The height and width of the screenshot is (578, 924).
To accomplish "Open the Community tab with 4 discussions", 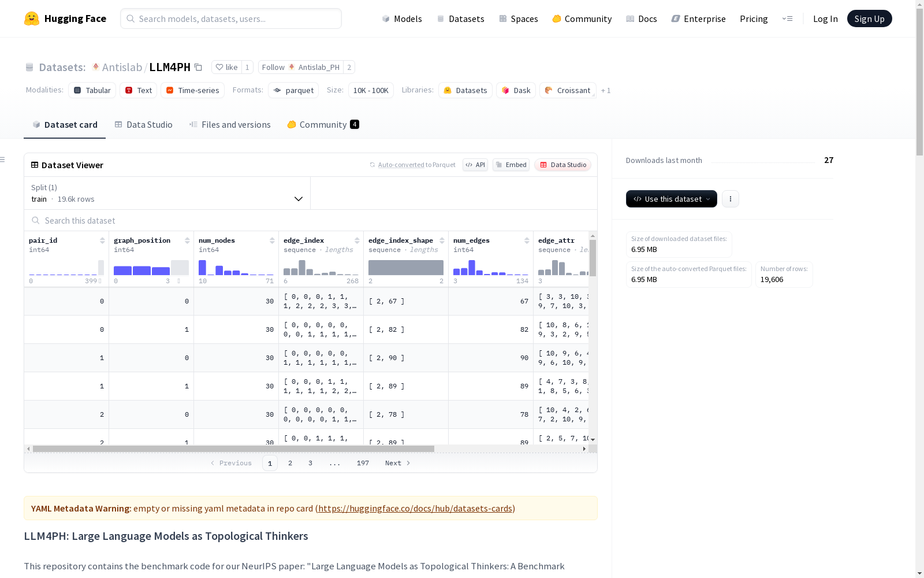I will (323, 124).
